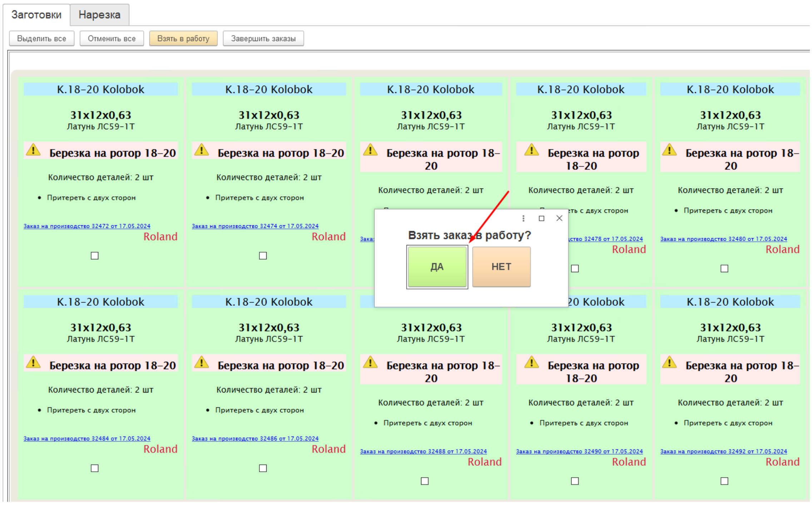Click warning triangle icon on order 32480 card

click(669, 150)
